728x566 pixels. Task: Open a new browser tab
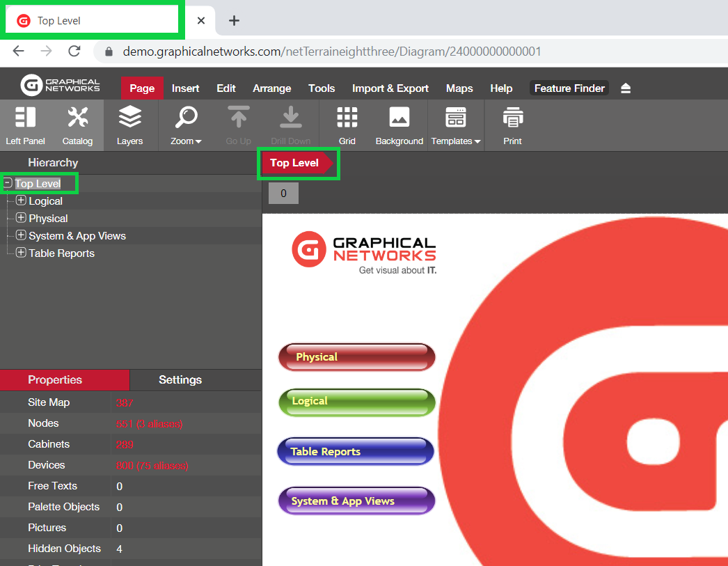(235, 21)
